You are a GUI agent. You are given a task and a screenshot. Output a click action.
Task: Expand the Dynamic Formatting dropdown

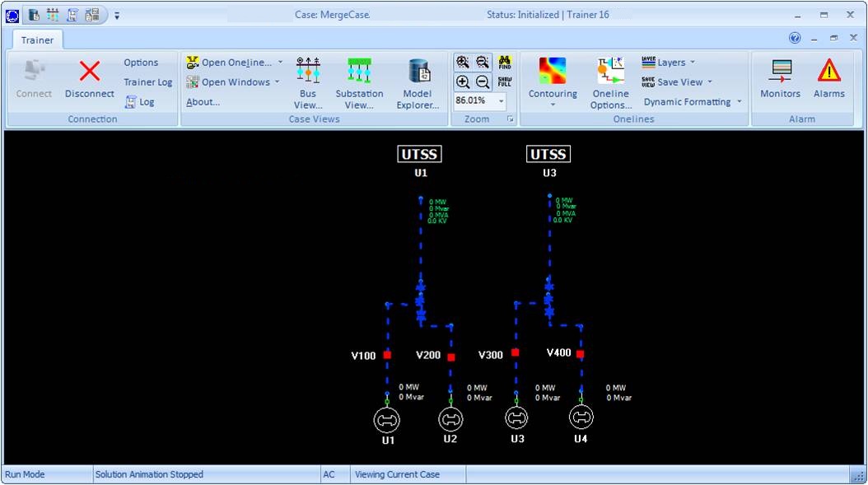pos(739,102)
